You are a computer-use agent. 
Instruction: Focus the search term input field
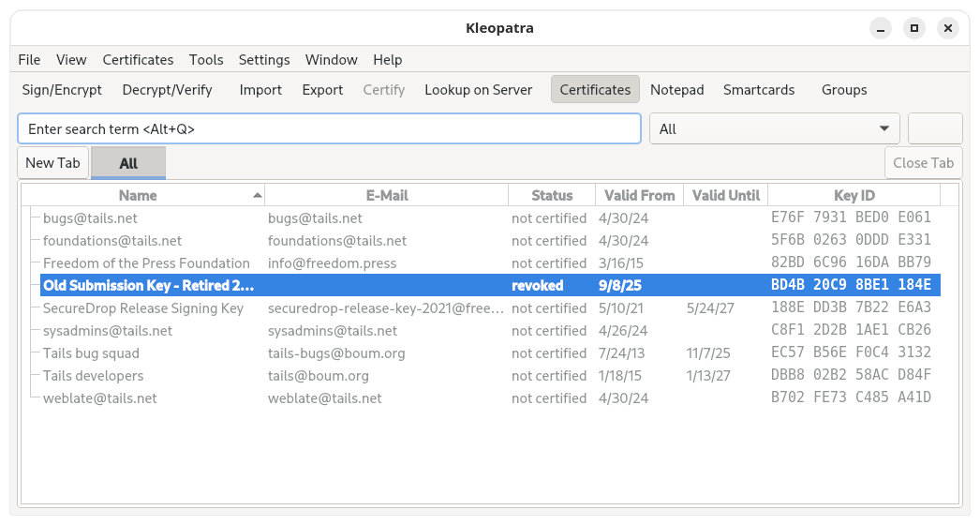coord(328,129)
